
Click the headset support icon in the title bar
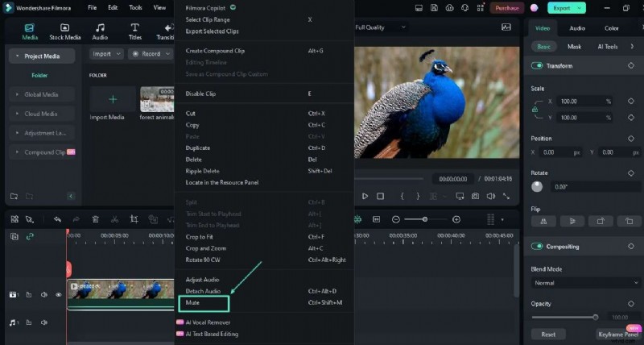pyautogui.click(x=465, y=8)
